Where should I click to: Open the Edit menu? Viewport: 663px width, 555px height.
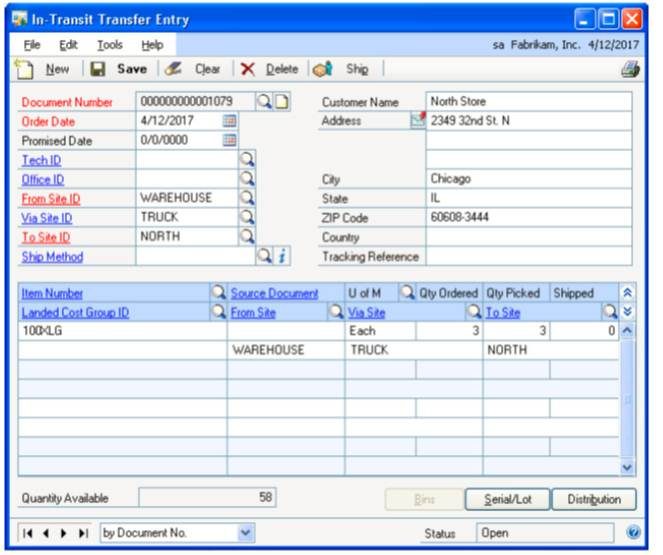point(68,45)
